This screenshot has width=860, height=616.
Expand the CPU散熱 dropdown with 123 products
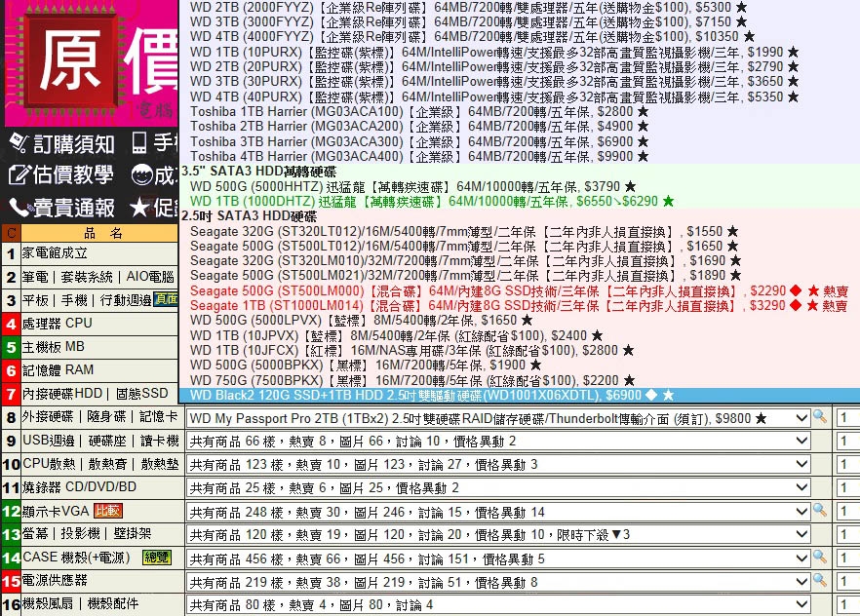pos(498,465)
